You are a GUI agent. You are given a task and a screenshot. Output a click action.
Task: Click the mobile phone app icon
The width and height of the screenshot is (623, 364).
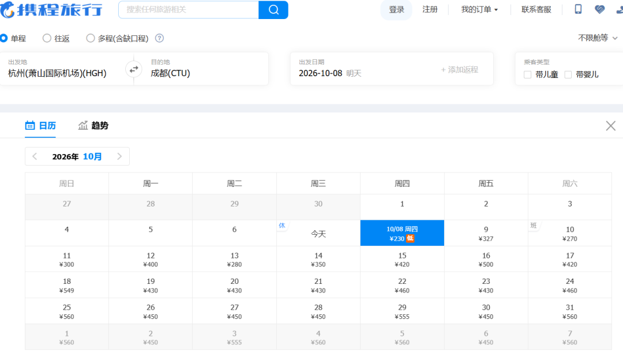(x=578, y=9)
